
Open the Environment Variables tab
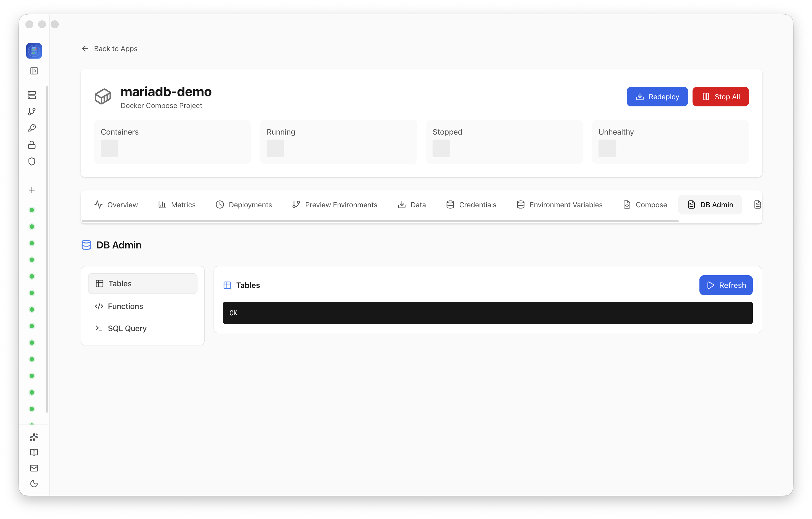(x=559, y=205)
